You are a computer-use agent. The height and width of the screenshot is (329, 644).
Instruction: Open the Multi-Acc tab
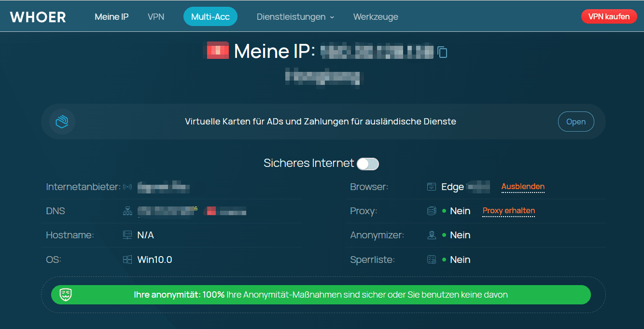coord(210,17)
